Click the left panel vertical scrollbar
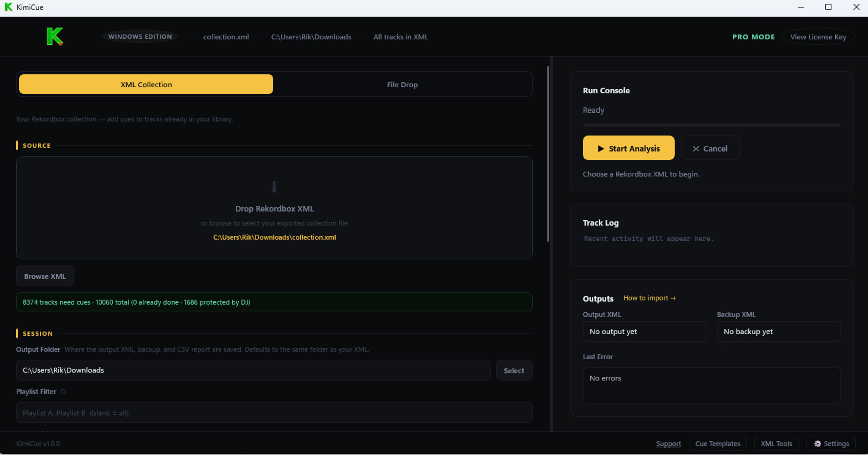868x455 pixels. (548, 154)
